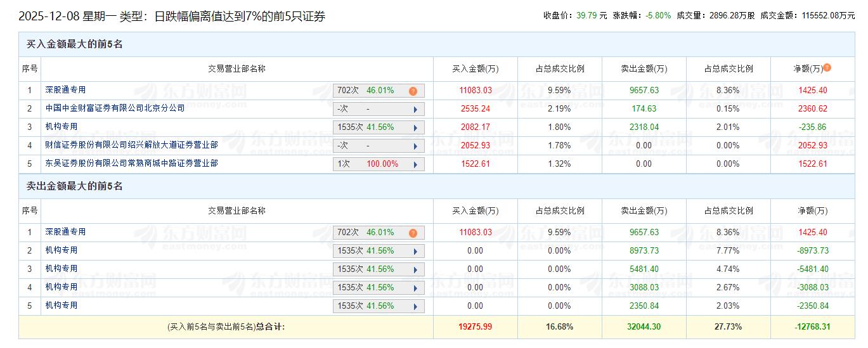Click the blue arrow in 中国中金财富证券 row
The height and width of the screenshot is (348, 868).
[x=415, y=109]
